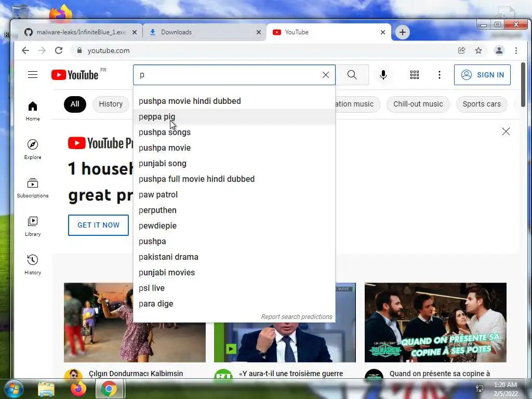Image resolution: width=532 pixels, height=399 pixels.
Task: Choose suggestion peppa pig
Action: tap(234, 117)
